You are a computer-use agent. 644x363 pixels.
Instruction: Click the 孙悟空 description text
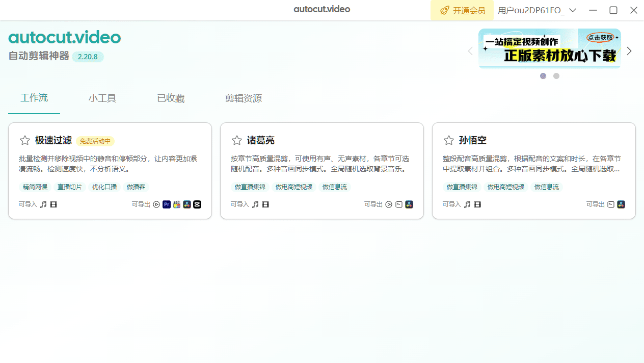click(x=532, y=164)
